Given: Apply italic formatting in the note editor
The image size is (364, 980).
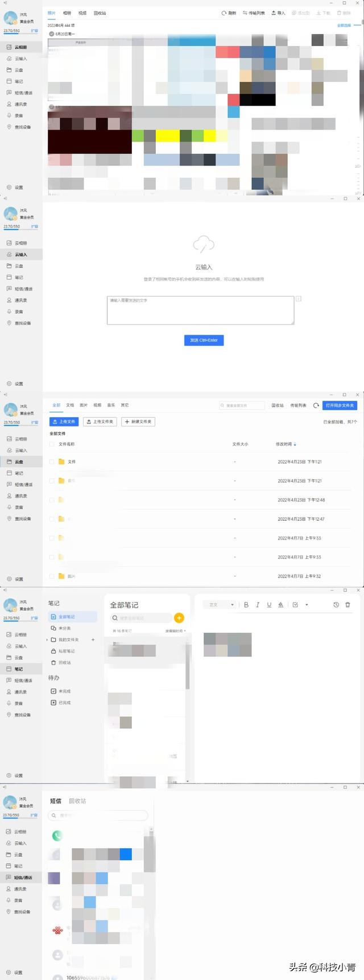Looking at the screenshot, I should tap(258, 605).
